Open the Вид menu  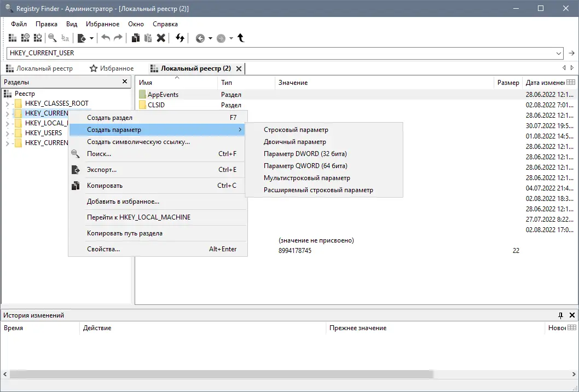click(x=72, y=24)
